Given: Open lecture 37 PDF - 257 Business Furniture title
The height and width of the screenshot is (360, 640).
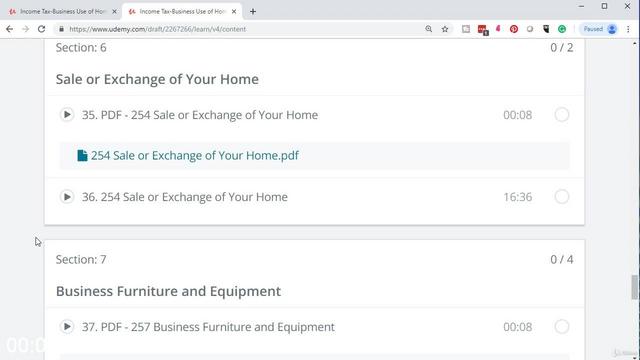Looking at the screenshot, I should click(x=208, y=327).
